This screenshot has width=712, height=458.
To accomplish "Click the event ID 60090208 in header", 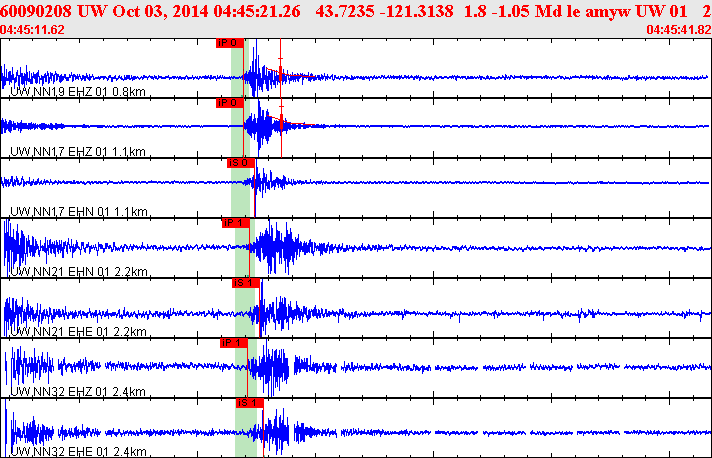I will pos(36,11).
